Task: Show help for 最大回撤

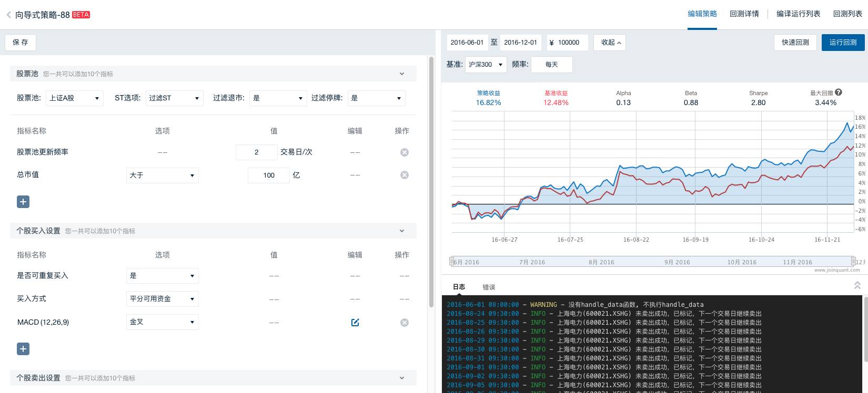Action: point(839,92)
